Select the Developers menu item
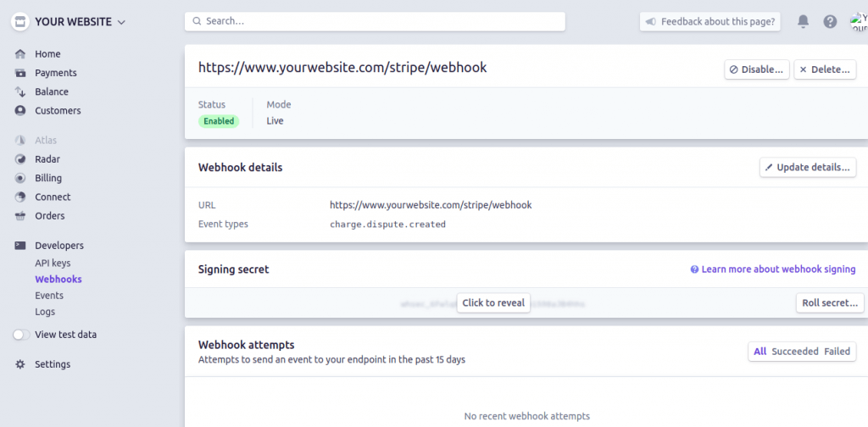This screenshot has width=868, height=427. pyautogui.click(x=59, y=246)
